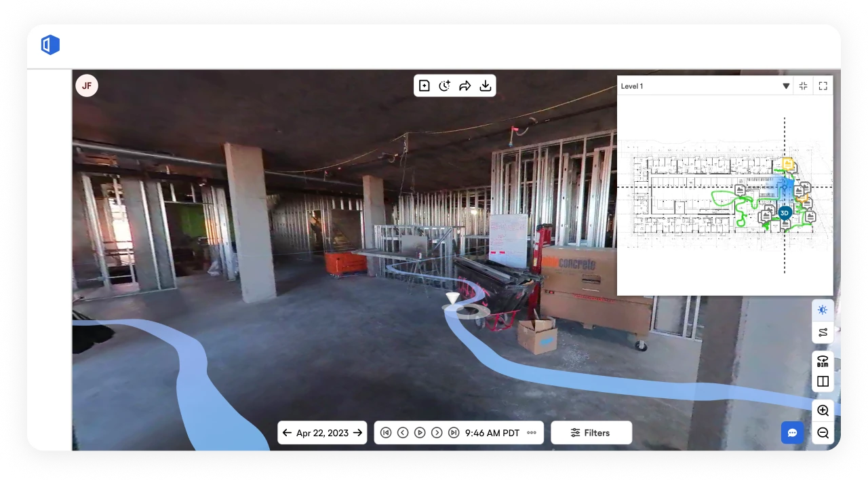
Task: Enable split-screen comparison view
Action: pos(823,381)
